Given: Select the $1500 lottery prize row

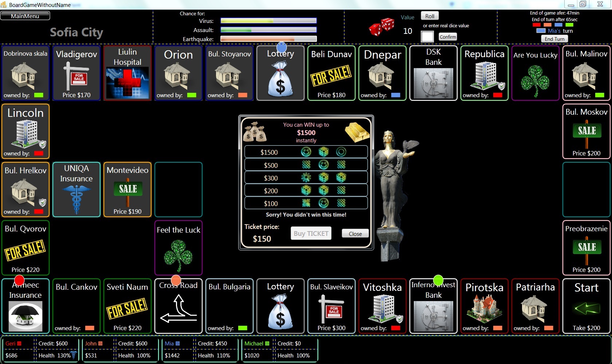Looking at the screenshot, I should coord(306,152).
